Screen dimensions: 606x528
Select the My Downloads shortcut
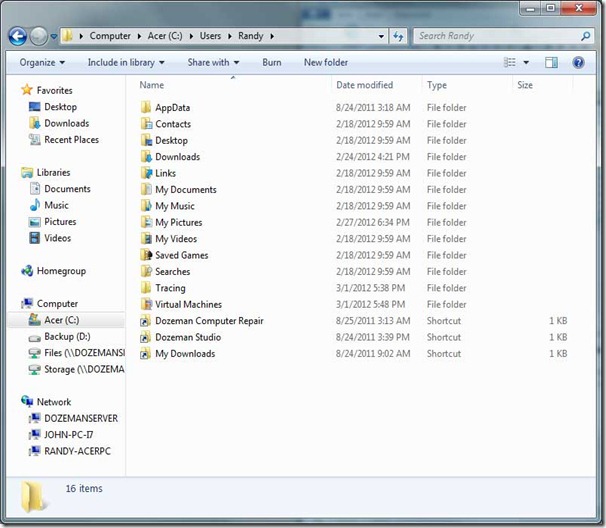[x=185, y=354]
